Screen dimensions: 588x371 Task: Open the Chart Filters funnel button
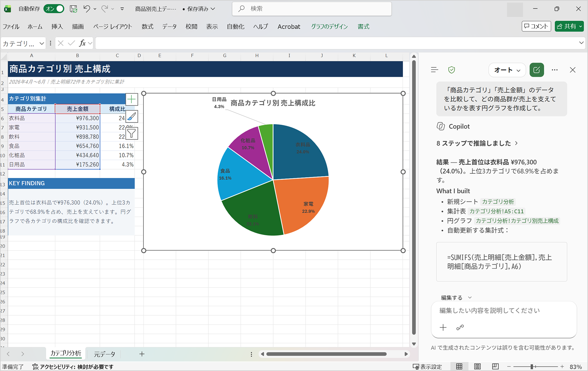tap(131, 133)
